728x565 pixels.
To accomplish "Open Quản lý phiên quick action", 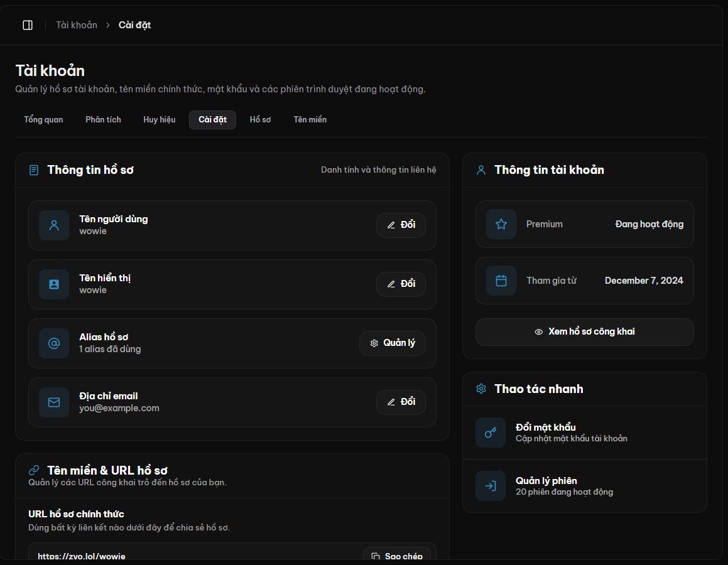I will (x=585, y=486).
